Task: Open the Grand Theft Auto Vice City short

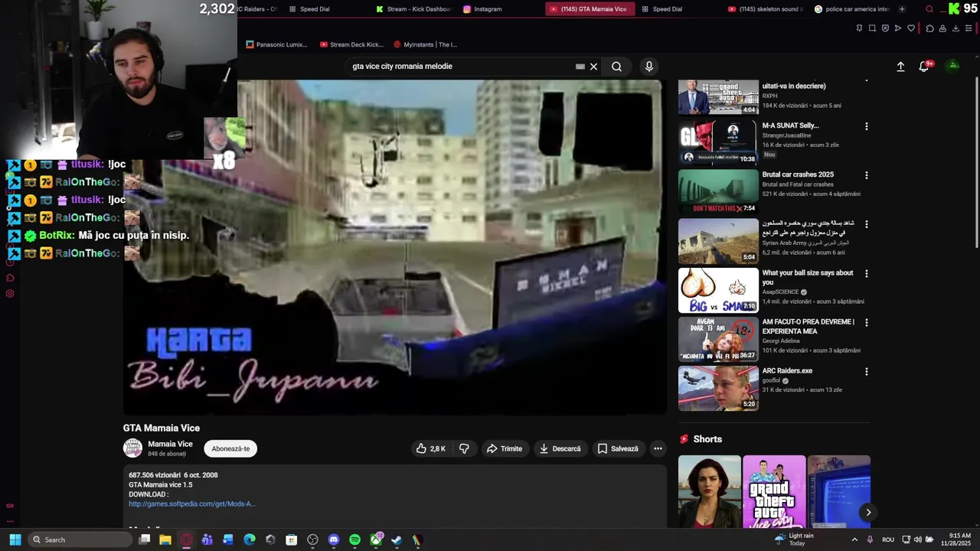Action: coord(773,491)
